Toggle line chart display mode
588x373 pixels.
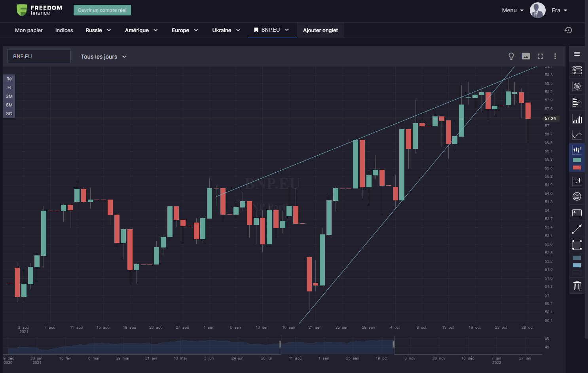[577, 135]
